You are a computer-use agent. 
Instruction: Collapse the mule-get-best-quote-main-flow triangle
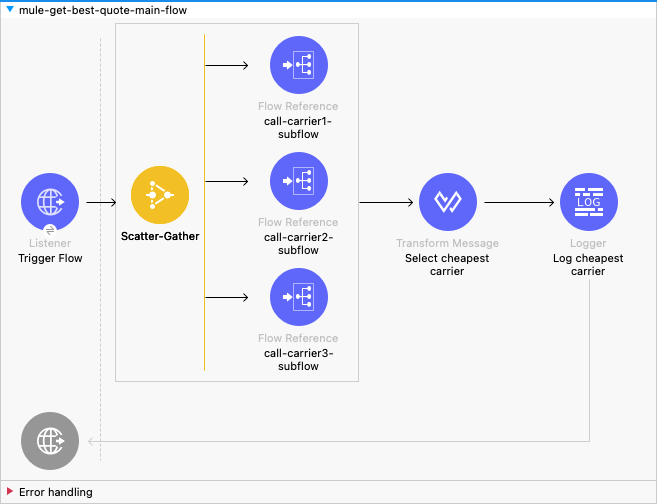click(10, 10)
